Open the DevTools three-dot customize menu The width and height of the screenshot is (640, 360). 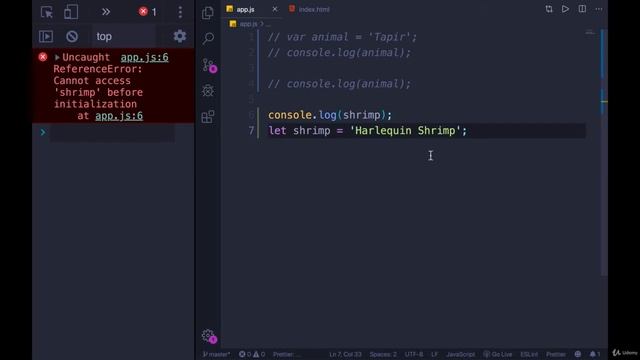pos(180,12)
